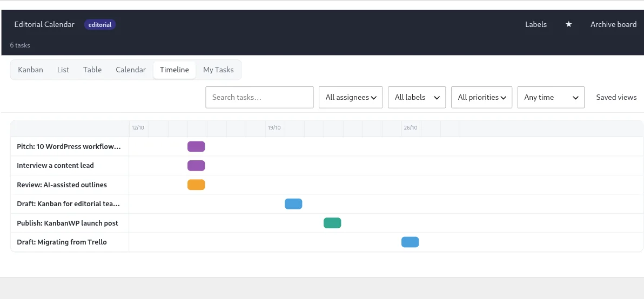
Task: Open task 'Pitch: 10 WordPress workflow…'
Action: click(x=69, y=146)
